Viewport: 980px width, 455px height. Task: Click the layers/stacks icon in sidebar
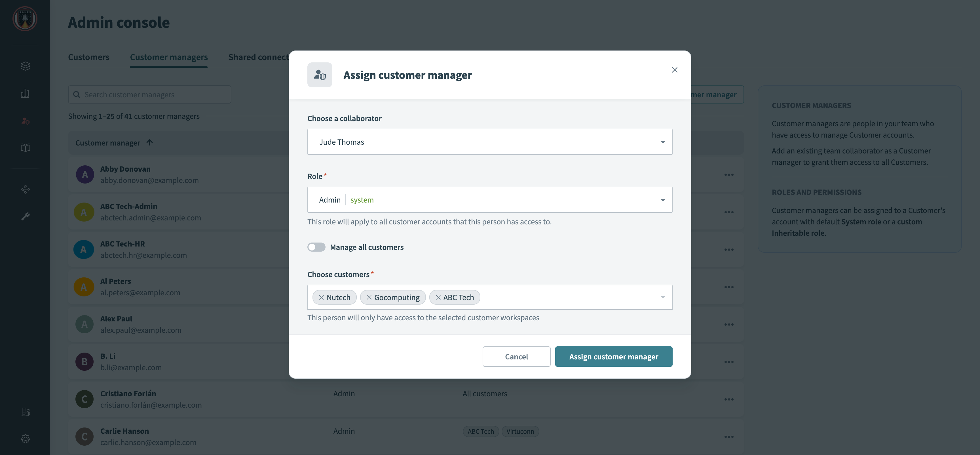click(25, 65)
